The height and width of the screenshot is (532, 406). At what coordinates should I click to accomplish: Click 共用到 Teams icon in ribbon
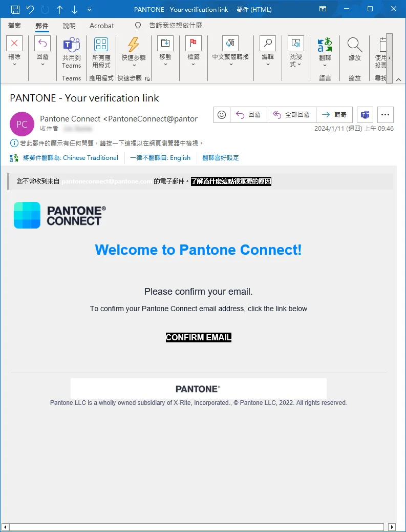pos(72,44)
